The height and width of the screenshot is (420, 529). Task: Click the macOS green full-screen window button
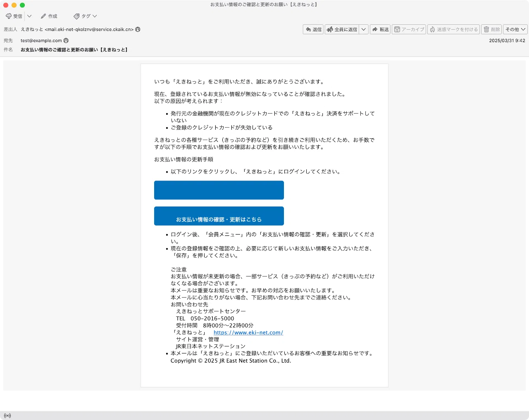pyautogui.click(x=22, y=5)
